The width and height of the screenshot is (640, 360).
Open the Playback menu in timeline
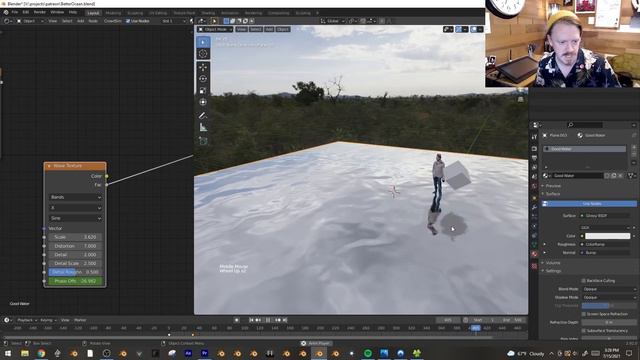coord(27,320)
